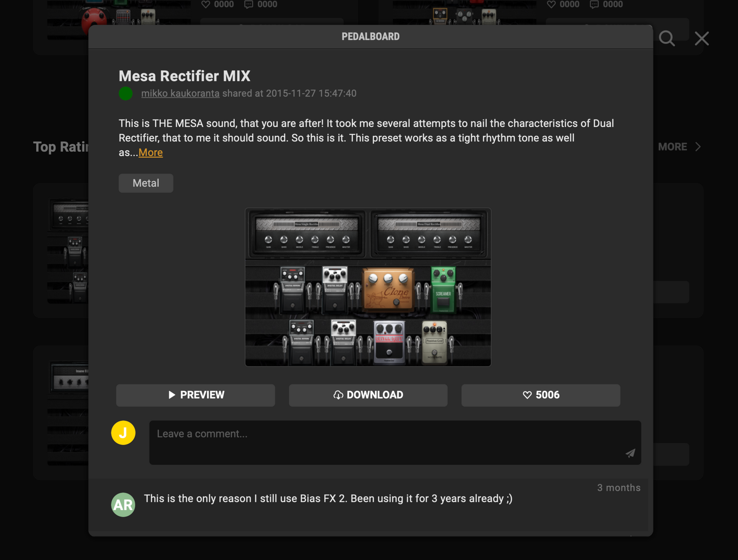The width and height of the screenshot is (738, 560).
Task: Play the preset with PREVIEW button
Action: 196,395
